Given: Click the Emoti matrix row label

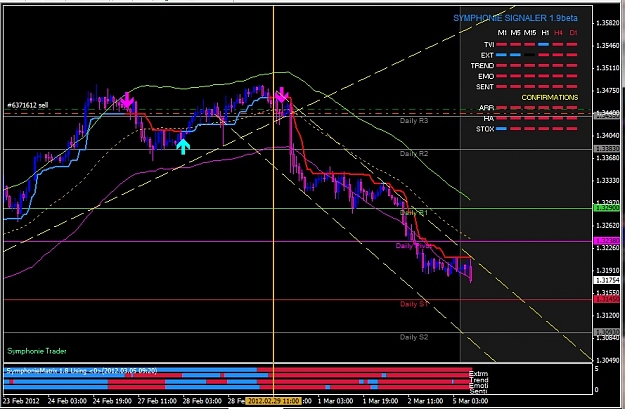Looking at the screenshot, I should click(478, 386).
